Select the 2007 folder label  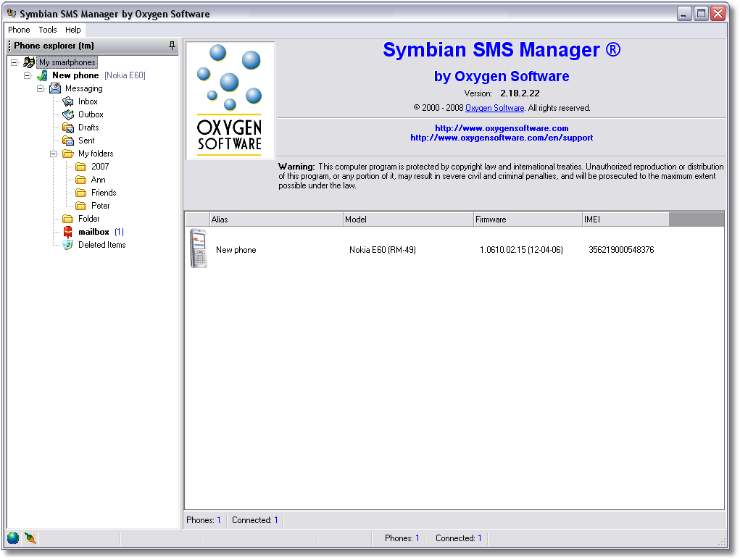(100, 167)
